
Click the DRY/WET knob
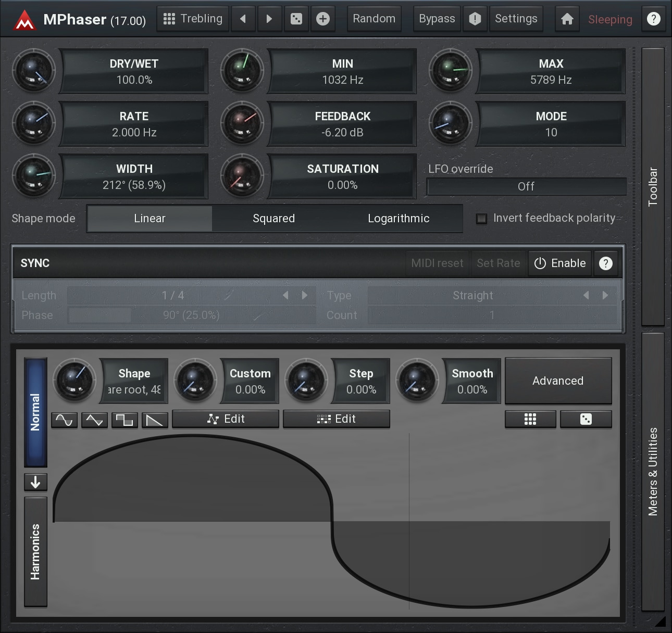click(34, 71)
